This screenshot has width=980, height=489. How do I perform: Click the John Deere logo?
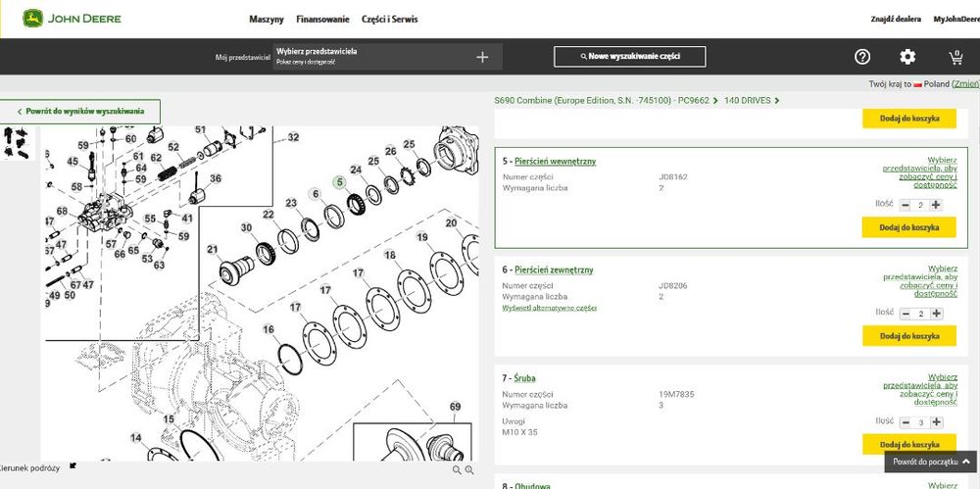(x=72, y=19)
